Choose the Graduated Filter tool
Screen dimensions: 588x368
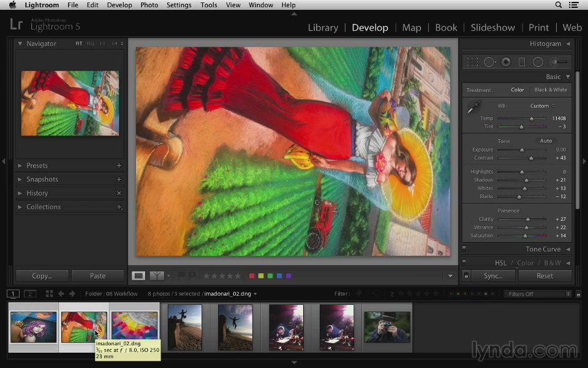point(522,62)
